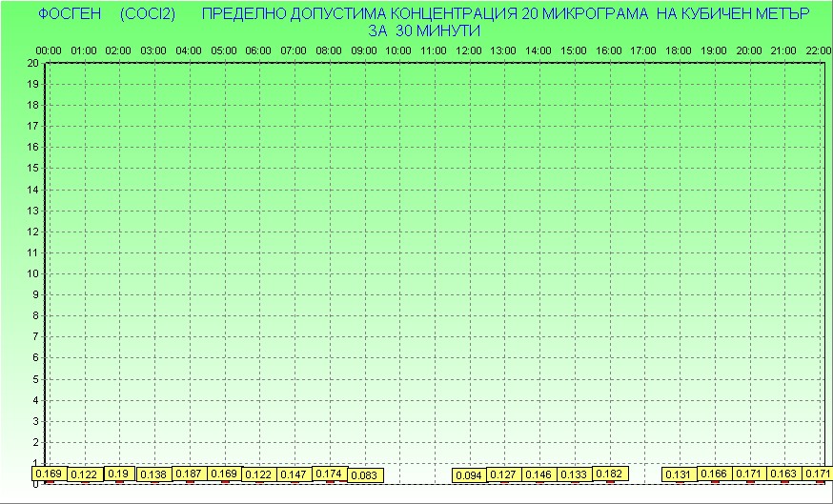Select the 18:00 time axis label
Image resolution: width=833 pixels, height=504 pixels.
click(x=679, y=51)
